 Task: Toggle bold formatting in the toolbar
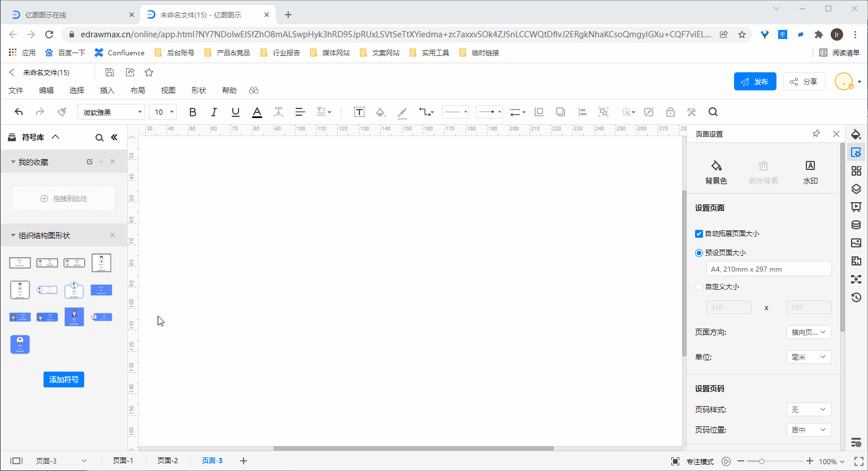pos(192,112)
